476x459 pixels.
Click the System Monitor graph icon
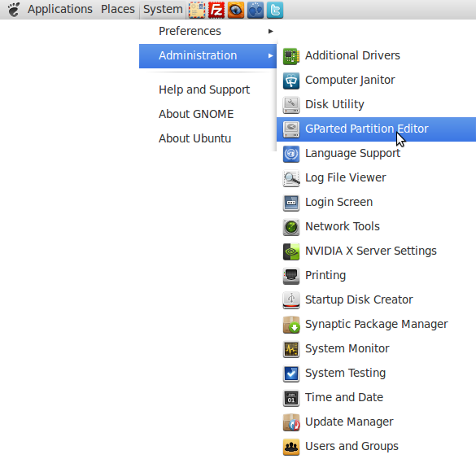click(x=291, y=349)
